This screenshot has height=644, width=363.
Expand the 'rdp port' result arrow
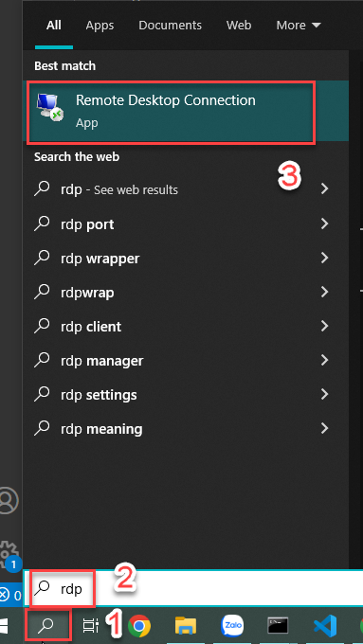point(325,224)
